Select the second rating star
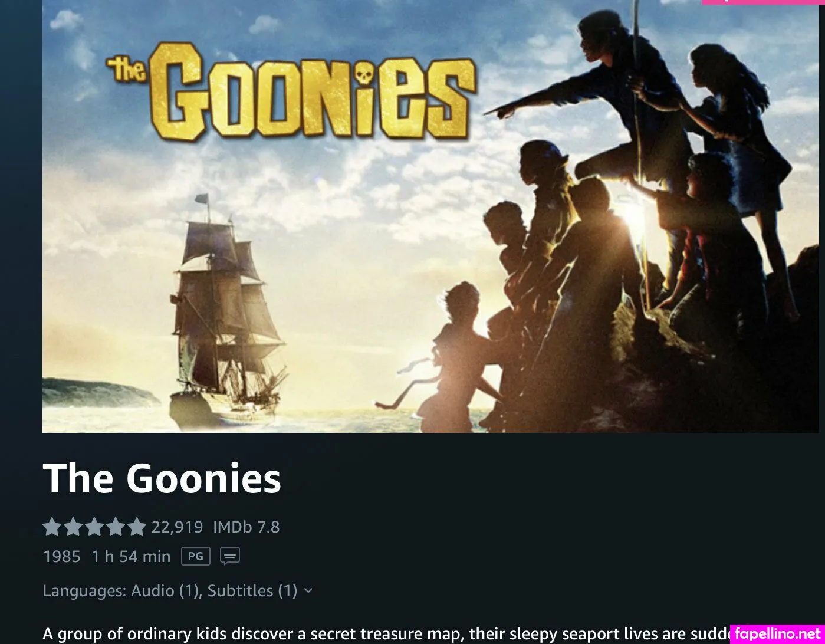 73,527
